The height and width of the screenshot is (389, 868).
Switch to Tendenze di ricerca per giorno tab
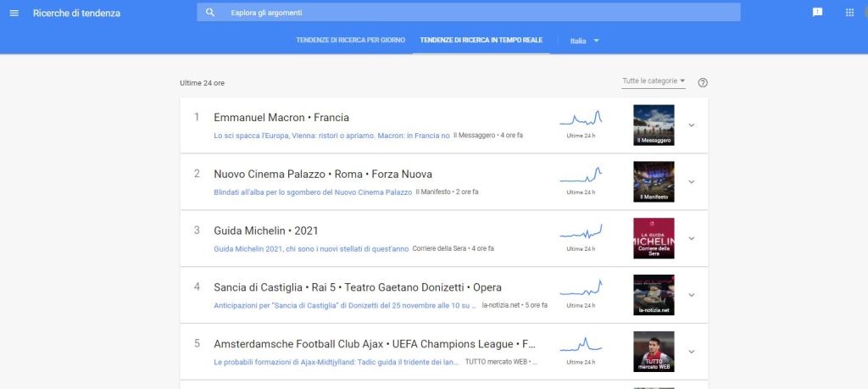(x=350, y=40)
